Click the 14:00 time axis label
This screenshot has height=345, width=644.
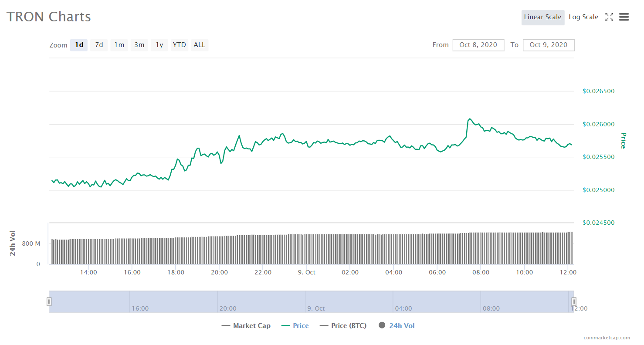click(x=88, y=272)
